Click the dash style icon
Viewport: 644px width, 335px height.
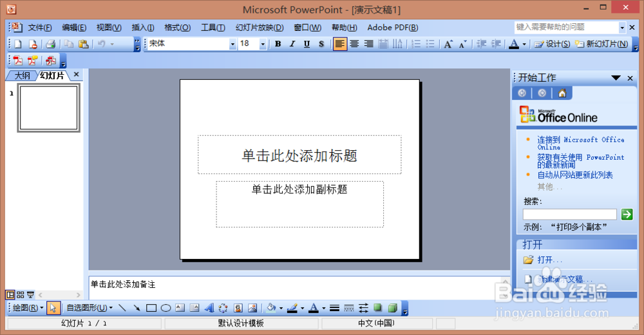(x=348, y=308)
